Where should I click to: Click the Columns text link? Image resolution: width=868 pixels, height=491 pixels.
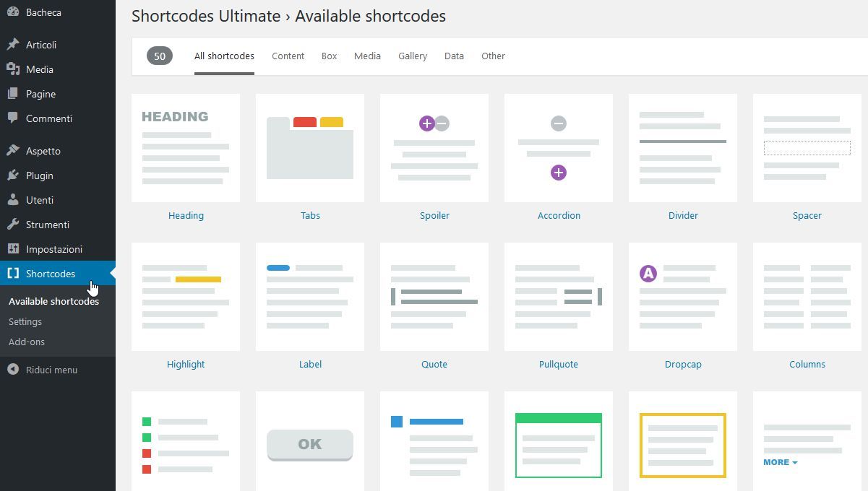[807, 364]
